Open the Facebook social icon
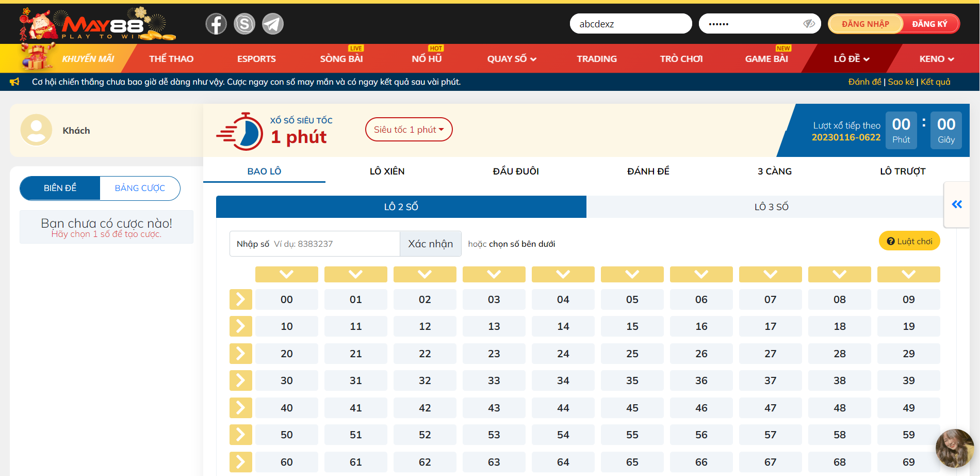The width and height of the screenshot is (980, 476). (216, 24)
